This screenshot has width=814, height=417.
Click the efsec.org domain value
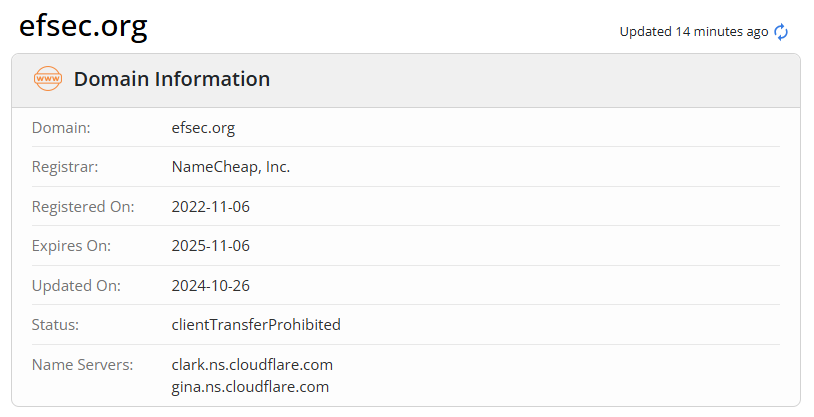pyautogui.click(x=203, y=128)
